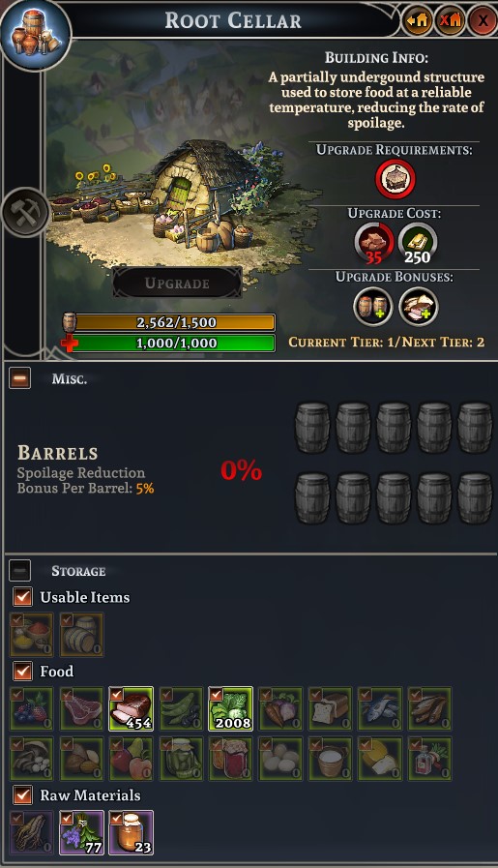Collapse the Storage section

(20, 571)
